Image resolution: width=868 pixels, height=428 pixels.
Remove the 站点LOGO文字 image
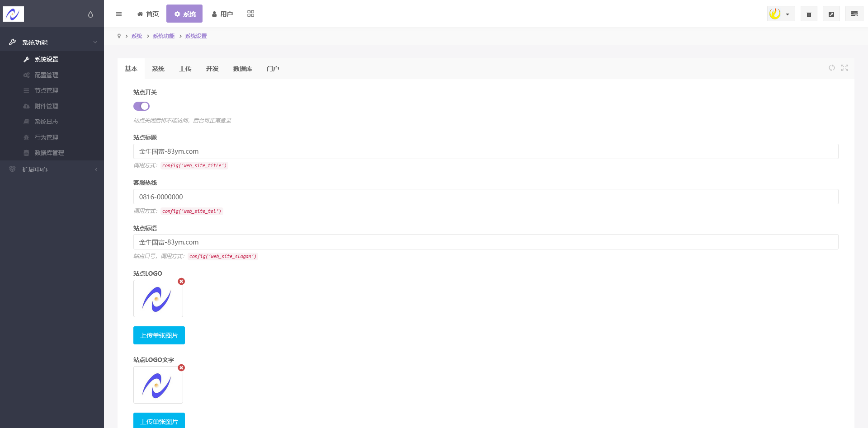click(x=181, y=367)
